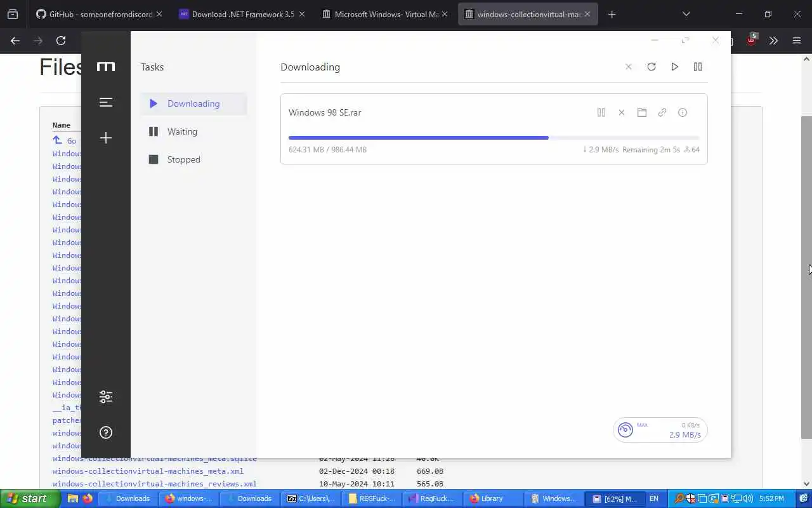
Task: Click the Windows 98 SE.rar download progress bar
Action: pos(494,137)
